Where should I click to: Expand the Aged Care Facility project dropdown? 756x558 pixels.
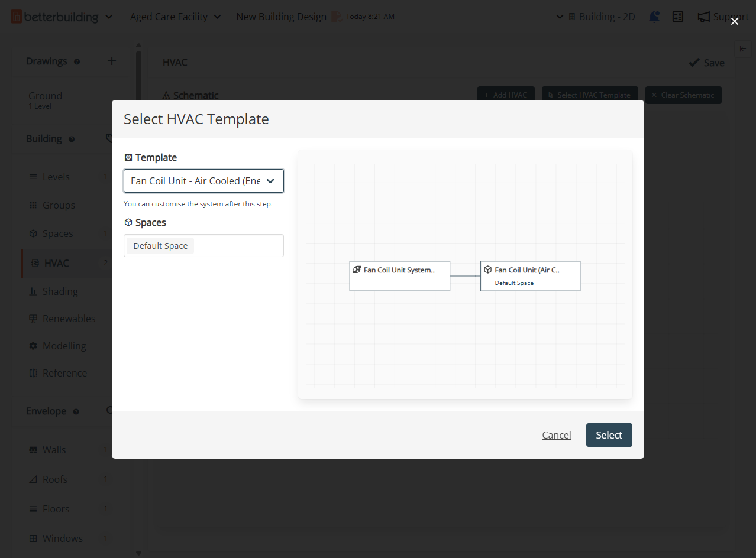[x=175, y=17]
